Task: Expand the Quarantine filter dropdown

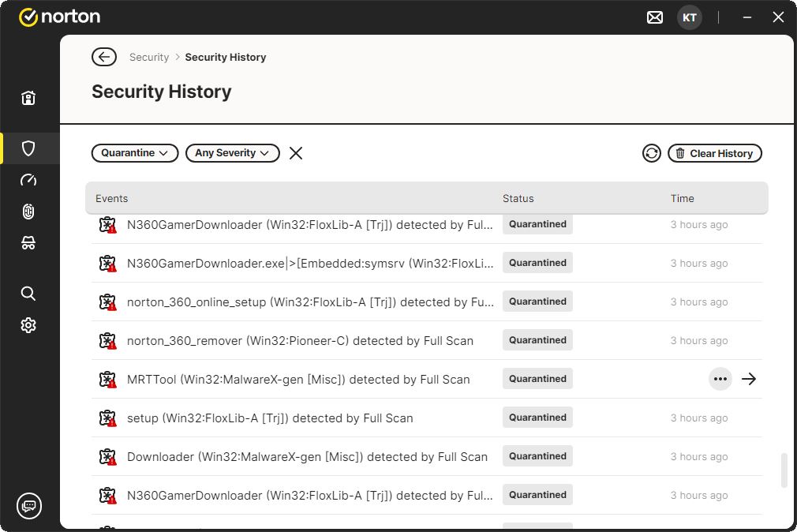Action: (135, 153)
